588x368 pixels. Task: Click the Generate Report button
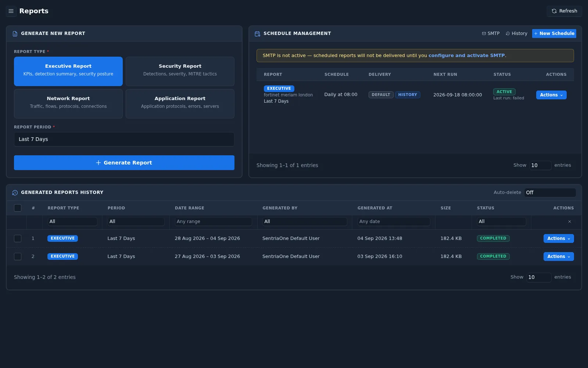pyautogui.click(x=124, y=163)
